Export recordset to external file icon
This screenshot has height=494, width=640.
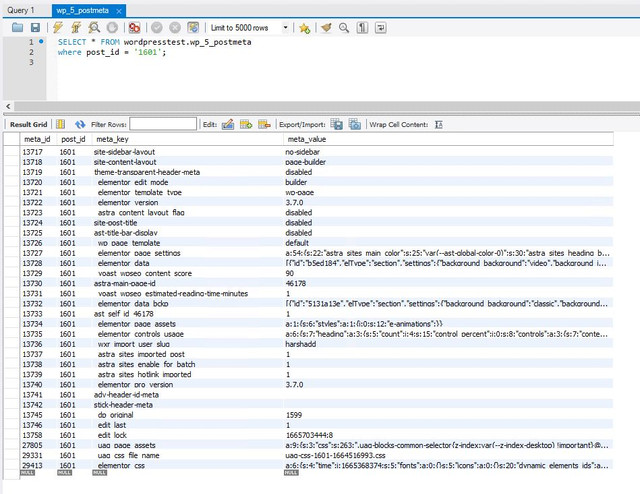tap(336, 124)
